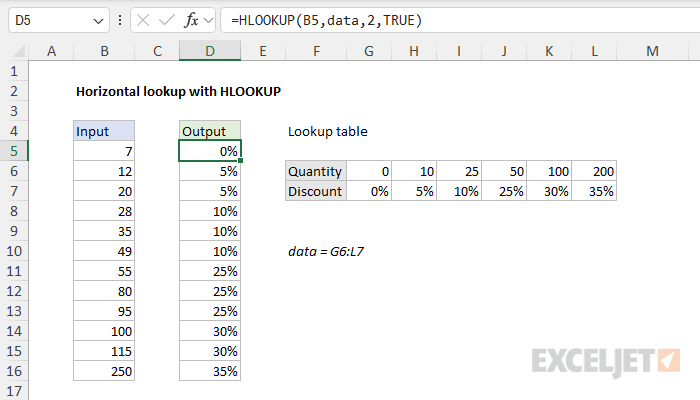This screenshot has width=700, height=400.
Task: Select the Input header cell
Action: pos(104,131)
